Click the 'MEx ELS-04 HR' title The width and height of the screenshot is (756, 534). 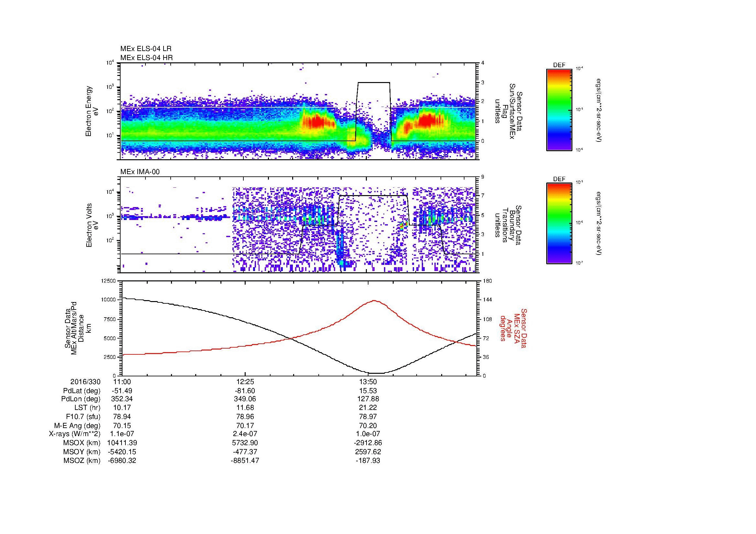(x=146, y=58)
